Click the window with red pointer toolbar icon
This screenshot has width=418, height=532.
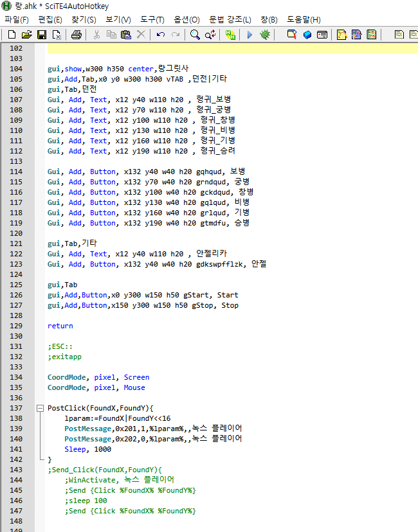[x=292, y=35]
